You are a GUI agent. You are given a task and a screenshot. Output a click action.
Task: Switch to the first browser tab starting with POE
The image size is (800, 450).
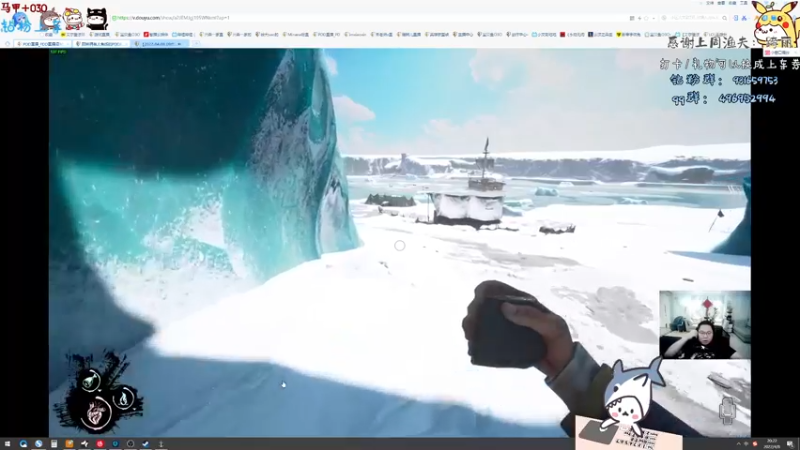42,44
